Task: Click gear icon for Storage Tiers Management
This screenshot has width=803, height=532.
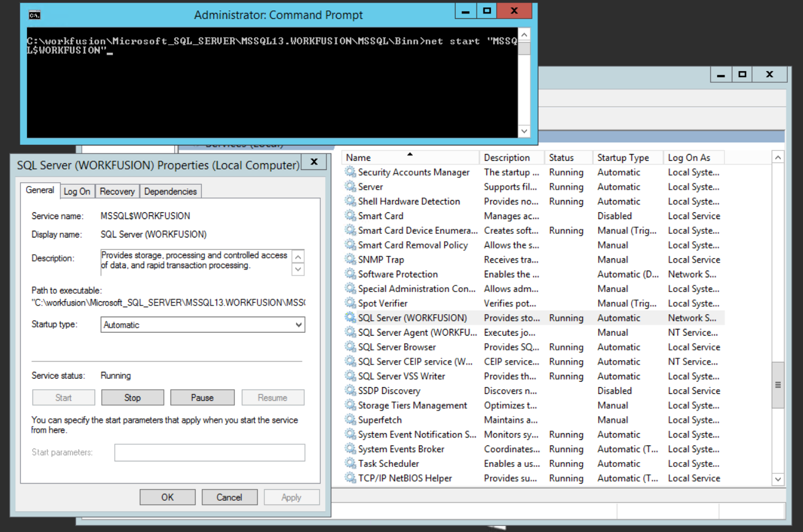Action: (x=350, y=405)
